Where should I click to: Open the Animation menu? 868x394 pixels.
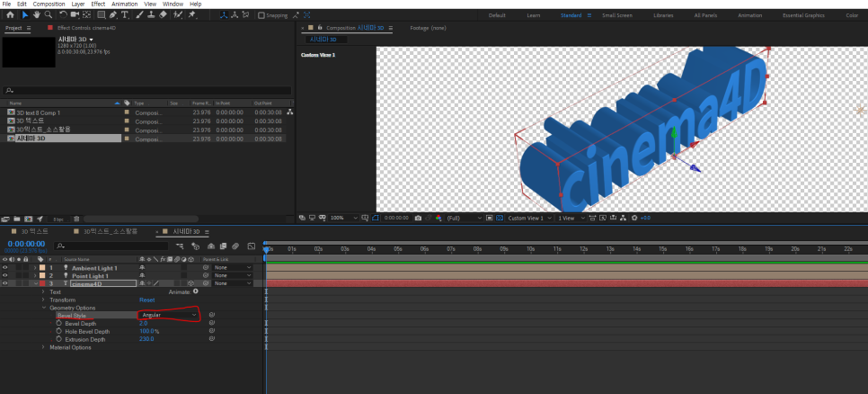click(125, 4)
